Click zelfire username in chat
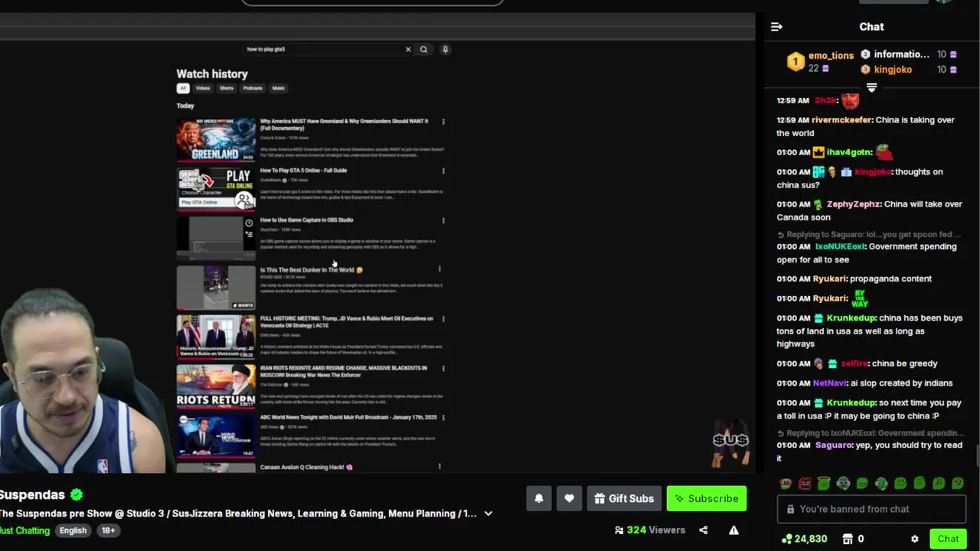This screenshot has height=551, width=980. click(854, 364)
